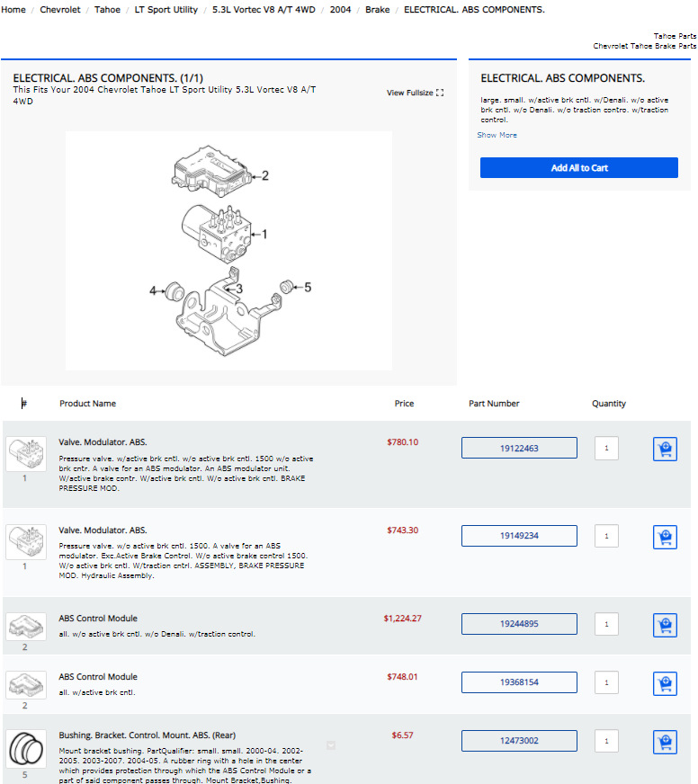698x784 pixels.
Task: Click quantity field for part 19149234
Action: 606,536
